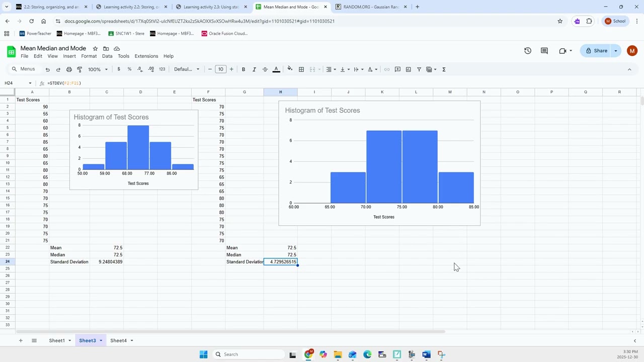
Task: Click the Name box showing H24
Action: coord(18,83)
